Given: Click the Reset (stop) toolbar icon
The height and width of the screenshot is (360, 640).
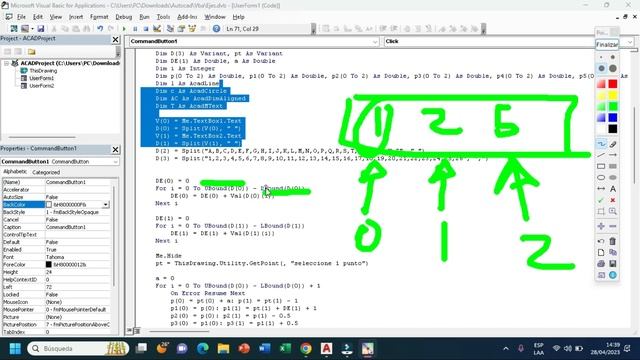Looking at the screenshot, I should [x=146, y=29].
